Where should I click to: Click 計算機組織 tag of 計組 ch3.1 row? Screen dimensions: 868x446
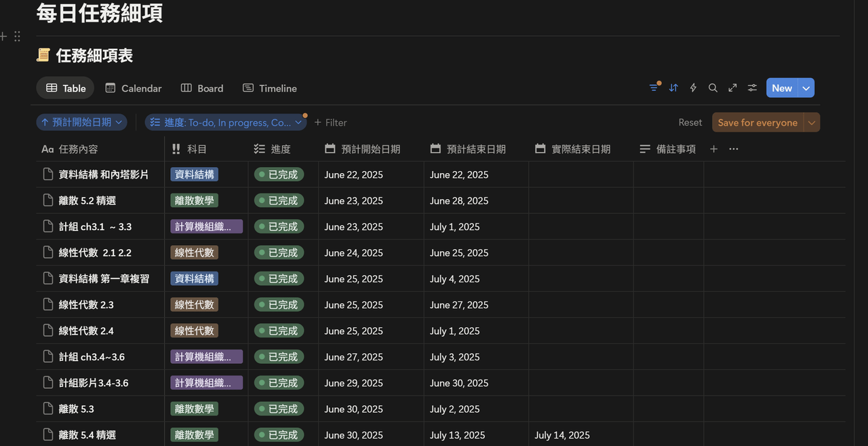click(x=206, y=226)
